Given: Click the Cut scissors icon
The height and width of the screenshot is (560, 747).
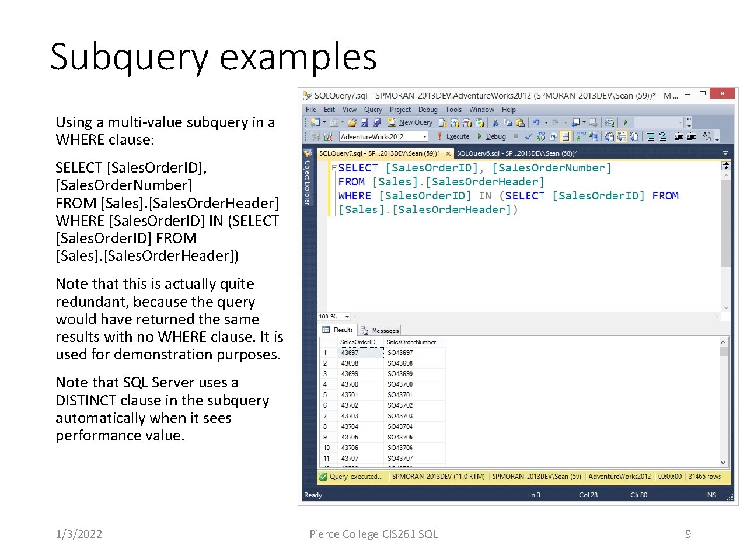Looking at the screenshot, I should click(495, 123).
